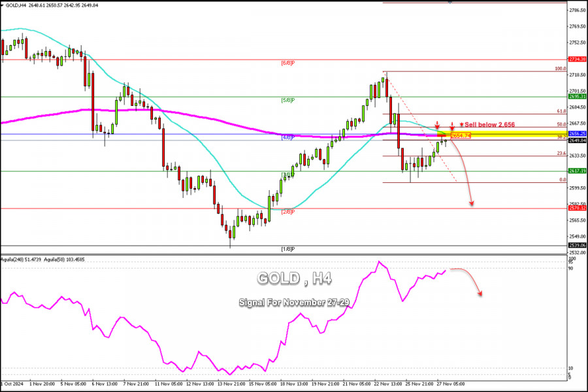The height and width of the screenshot is (392, 588).
Task: Click the Aguila(50) 103.4585 indicator label
Action: click(x=64, y=259)
